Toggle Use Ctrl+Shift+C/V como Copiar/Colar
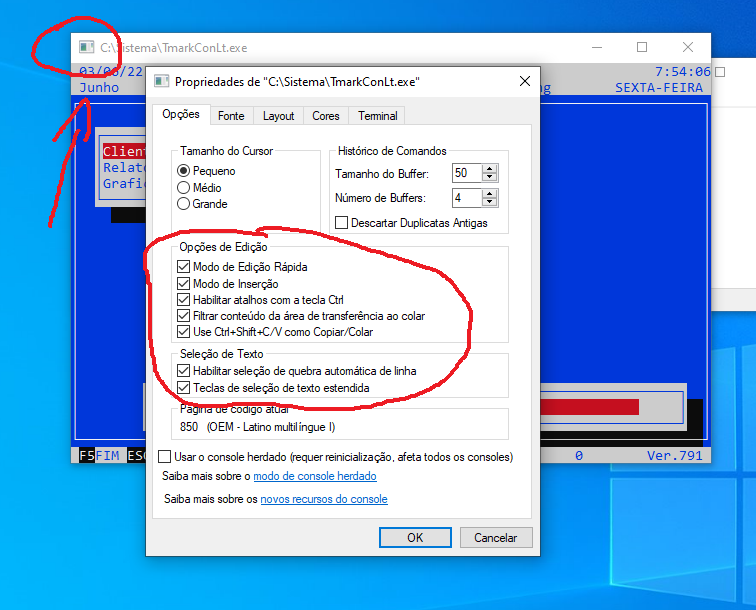 click(x=183, y=331)
